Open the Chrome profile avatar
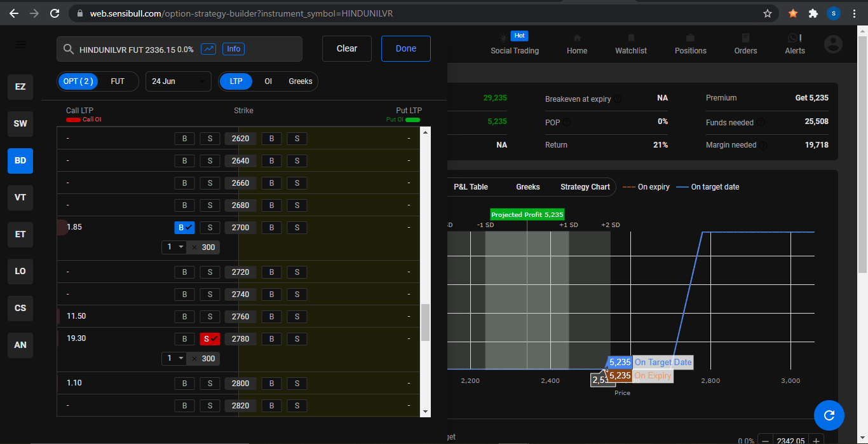 point(834,13)
